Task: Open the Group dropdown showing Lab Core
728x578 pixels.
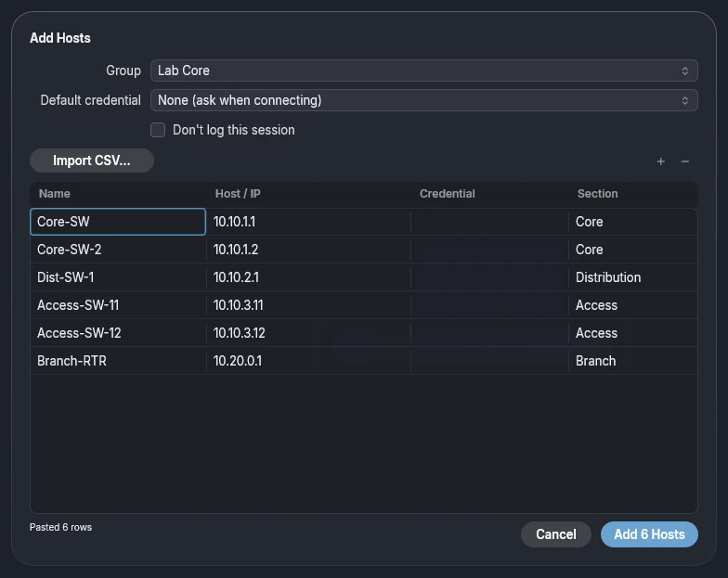Action: (x=423, y=71)
